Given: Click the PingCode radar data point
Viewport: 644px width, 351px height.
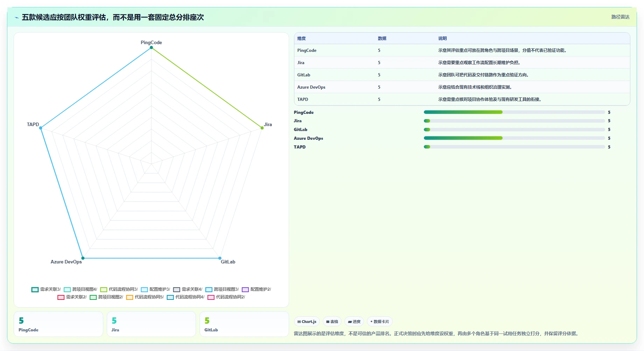Looking at the screenshot, I should click(x=151, y=48).
